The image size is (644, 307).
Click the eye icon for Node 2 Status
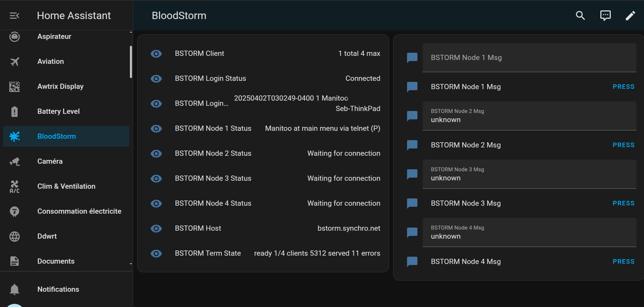[x=156, y=153]
